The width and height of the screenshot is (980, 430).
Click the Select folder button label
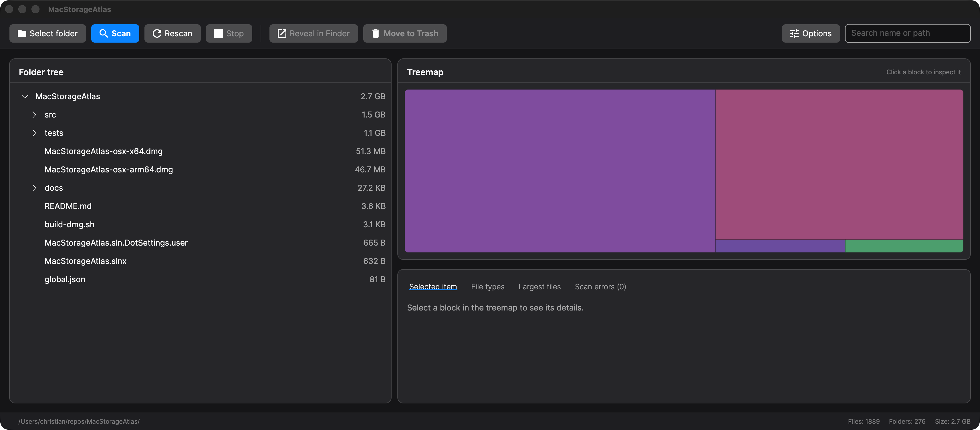pyautogui.click(x=54, y=33)
